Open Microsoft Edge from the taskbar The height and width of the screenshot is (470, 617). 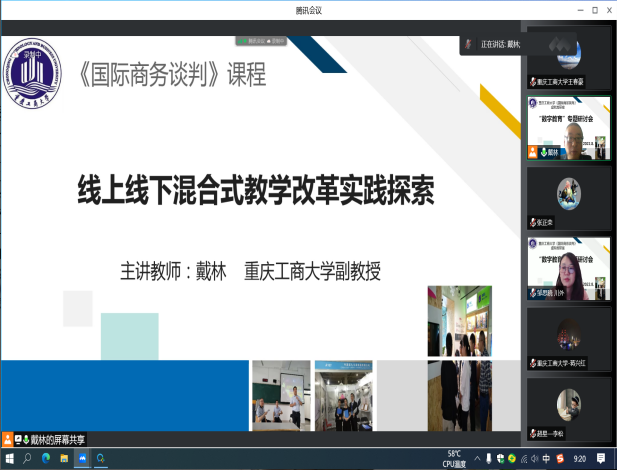point(45,460)
